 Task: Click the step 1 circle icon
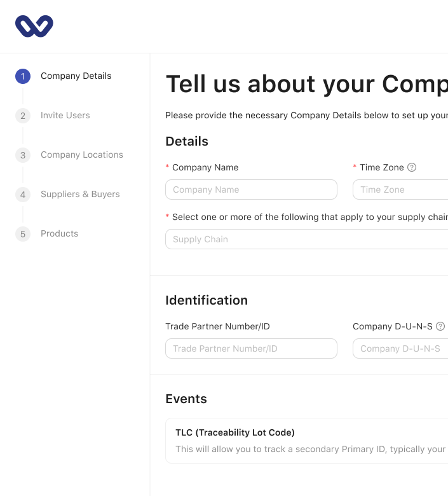tap(23, 76)
